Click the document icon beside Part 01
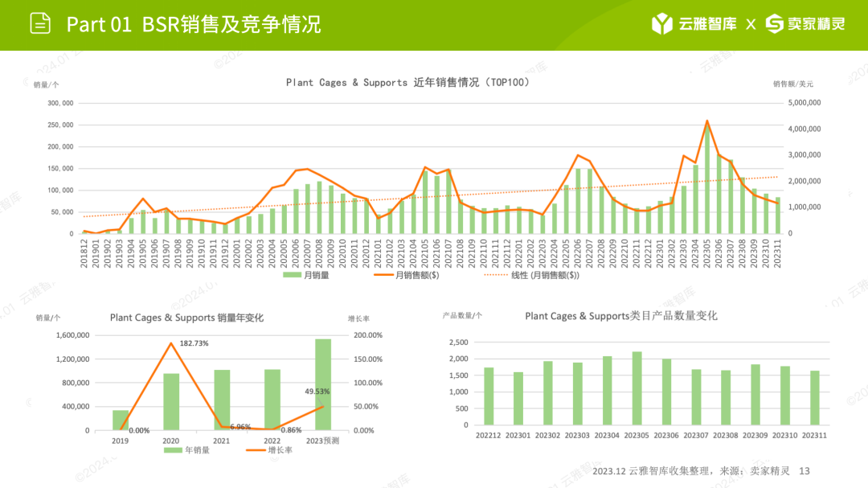868x488 pixels. tap(40, 24)
